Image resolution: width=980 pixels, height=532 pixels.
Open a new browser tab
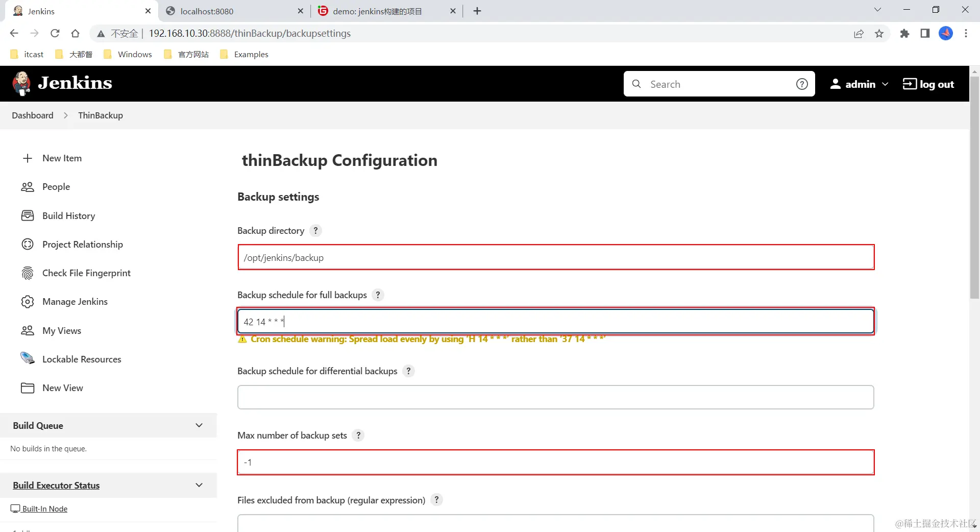pyautogui.click(x=477, y=11)
